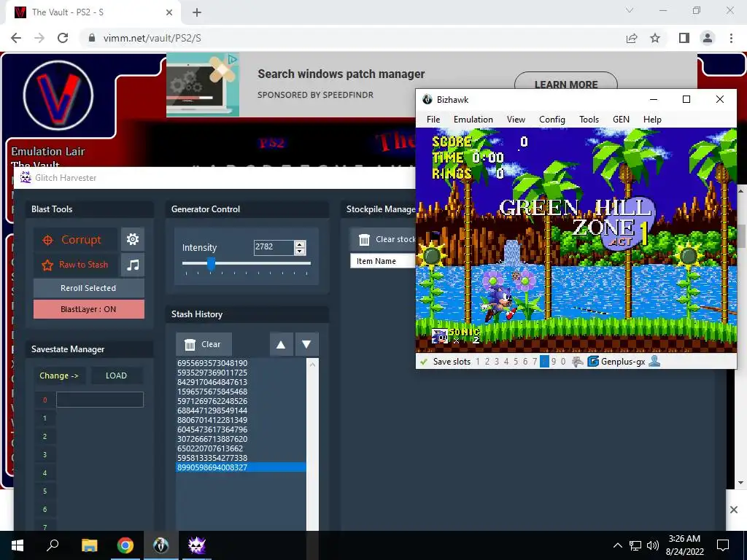Select stash entry 650220707613662
The width and height of the screenshot is (747, 560).
(x=241, y=448)
